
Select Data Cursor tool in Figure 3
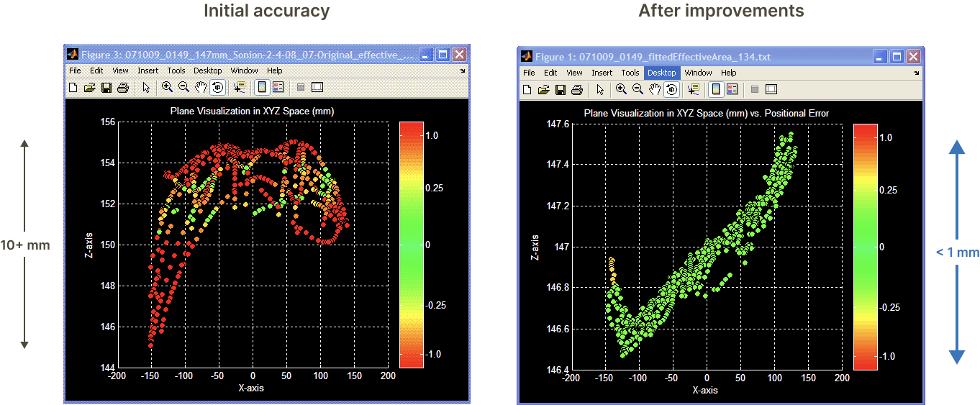[x=240, y=87]
